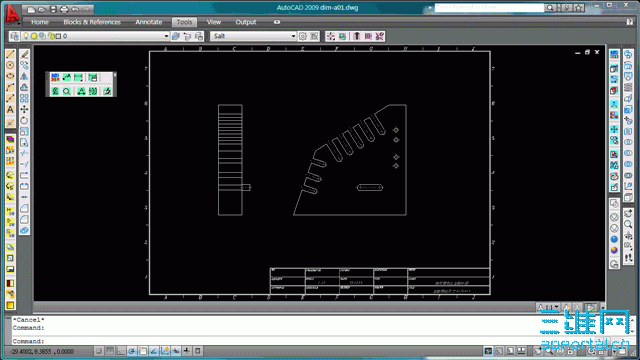Toggle Snap Mode in status bar

[99, 351]
